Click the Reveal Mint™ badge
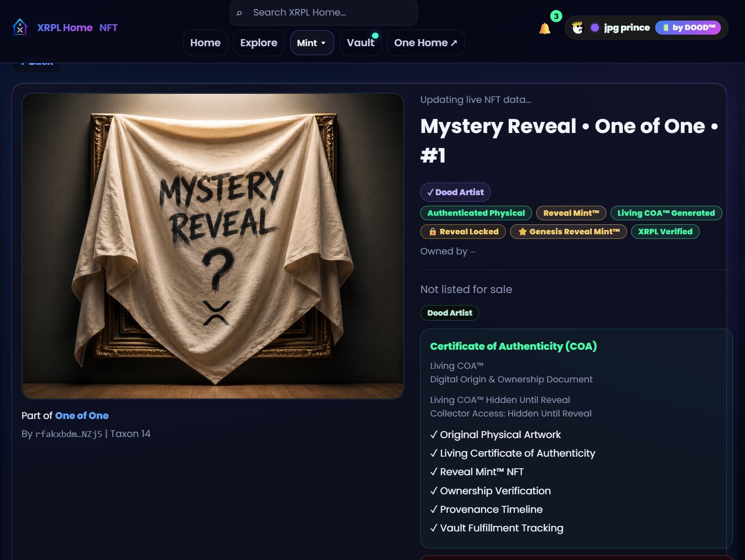Screen dimensions: 745x560 click(x=571, y=213)
